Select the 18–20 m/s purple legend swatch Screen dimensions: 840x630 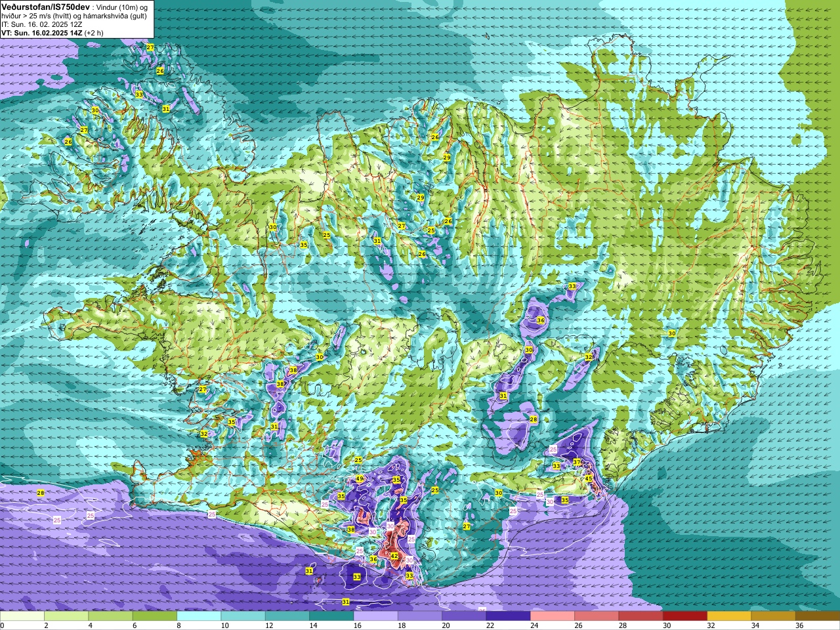click(x=420, y=616)
